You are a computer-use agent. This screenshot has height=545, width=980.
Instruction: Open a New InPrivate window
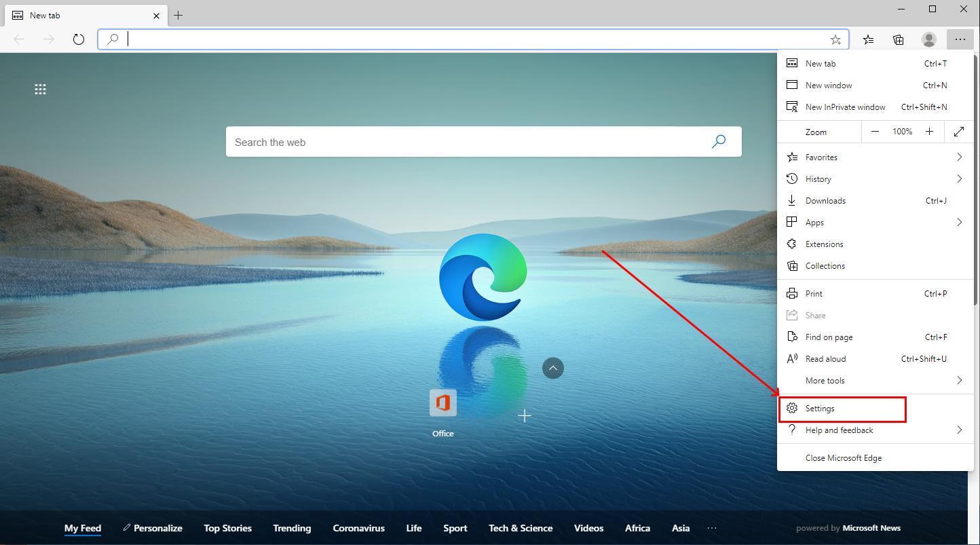[x=875, y=107]
